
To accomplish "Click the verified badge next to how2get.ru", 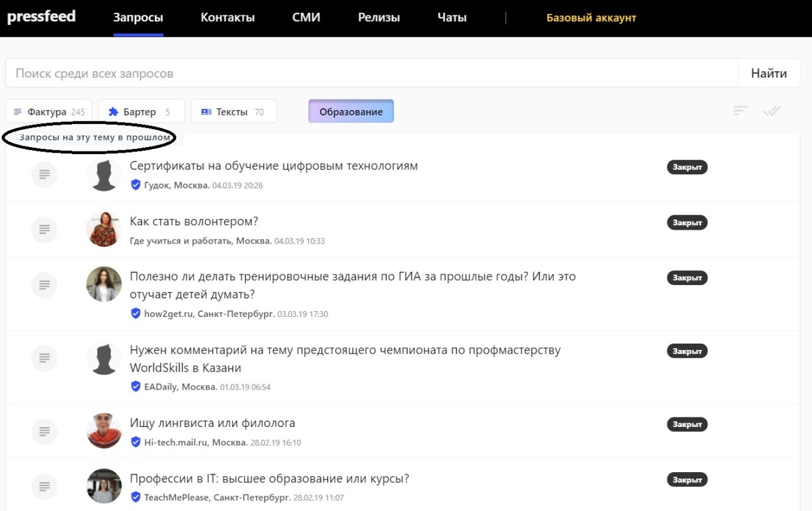I will tap(135, 313).
